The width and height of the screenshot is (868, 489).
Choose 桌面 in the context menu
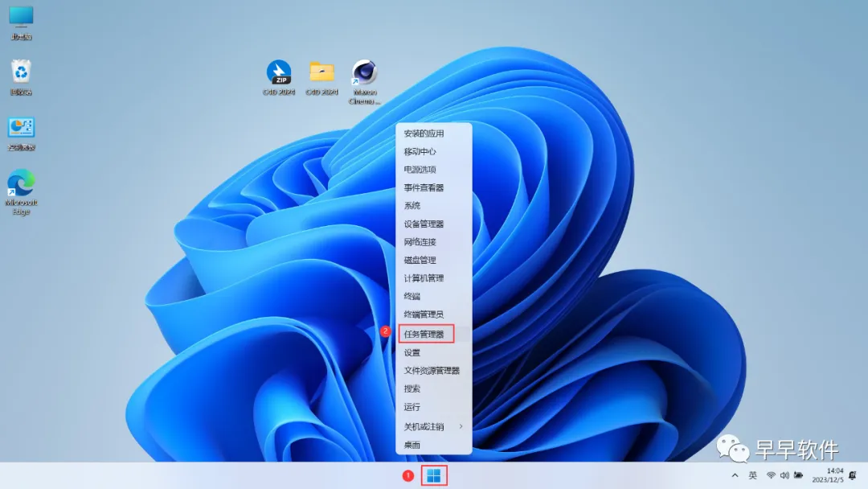pyautogui.click(x=434, y=445)
